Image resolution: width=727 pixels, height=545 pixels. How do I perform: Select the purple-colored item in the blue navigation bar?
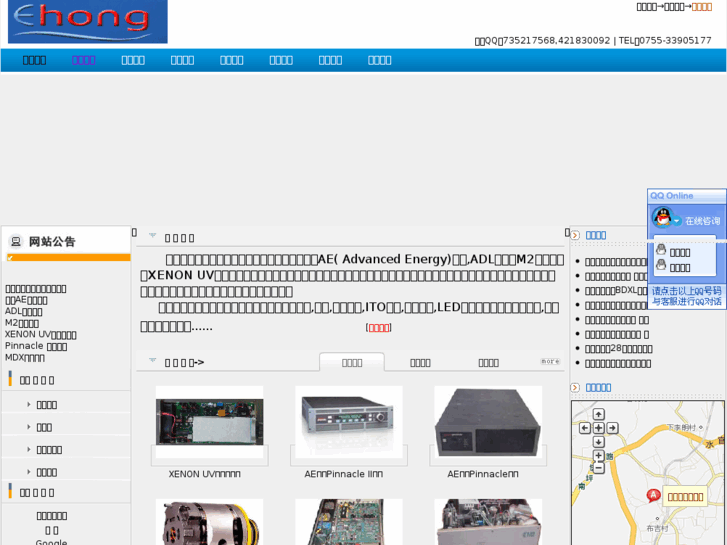pos(83,60)
